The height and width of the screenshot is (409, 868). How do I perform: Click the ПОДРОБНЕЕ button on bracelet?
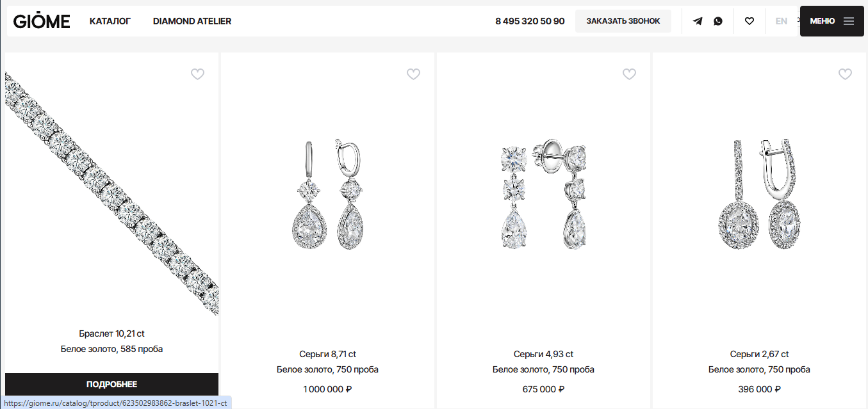pyautogui.click(x=111, y=384)
